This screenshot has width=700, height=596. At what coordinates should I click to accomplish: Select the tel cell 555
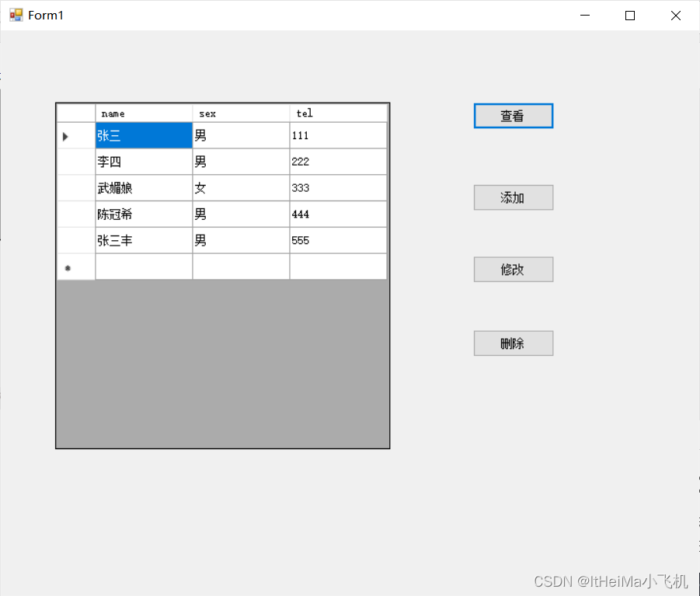tap(338, 241)
